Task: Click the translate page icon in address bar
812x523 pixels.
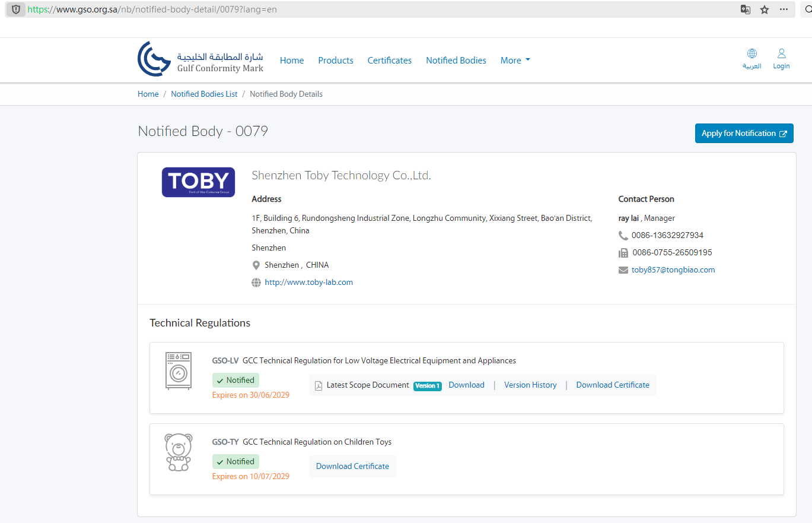Action: point(746,9)
